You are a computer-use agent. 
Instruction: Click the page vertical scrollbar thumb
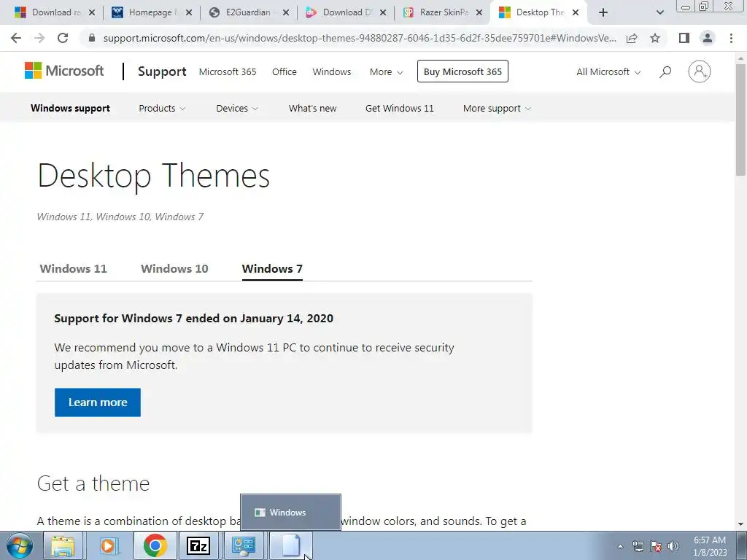[x=741, y=119]
